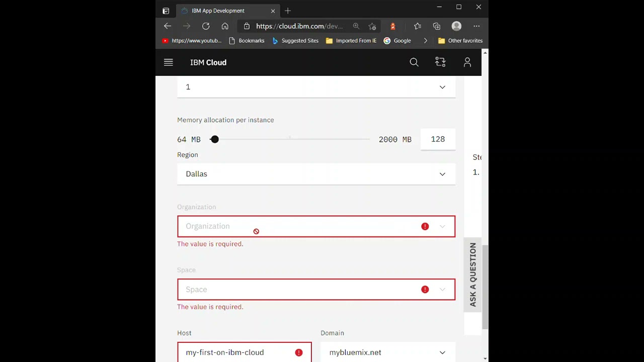Click the Host input with my-first-on-ibm-cloud
The height and width of the screenshot is (362, 644).
click(x=245, y=352)
